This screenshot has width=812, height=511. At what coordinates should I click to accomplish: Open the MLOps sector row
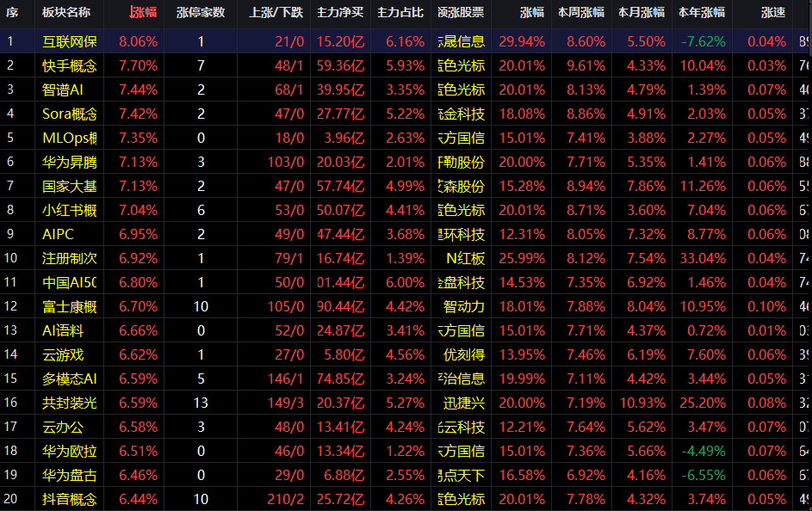point(70,138)
